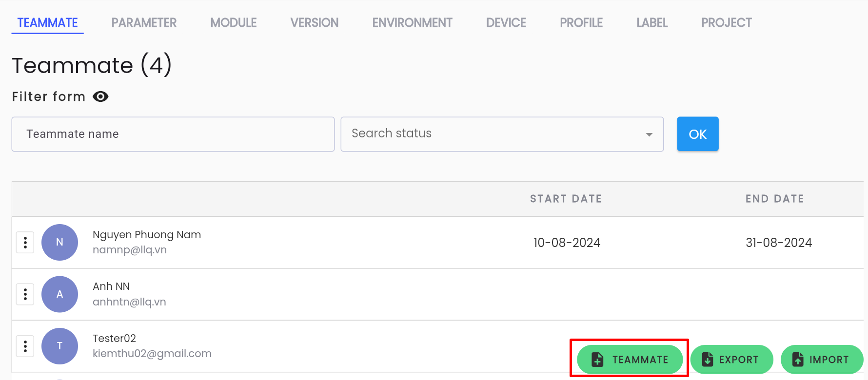This screenshot has width=868, height=380.
Task: Open the DEVICE tab
Action: point(506,23)
